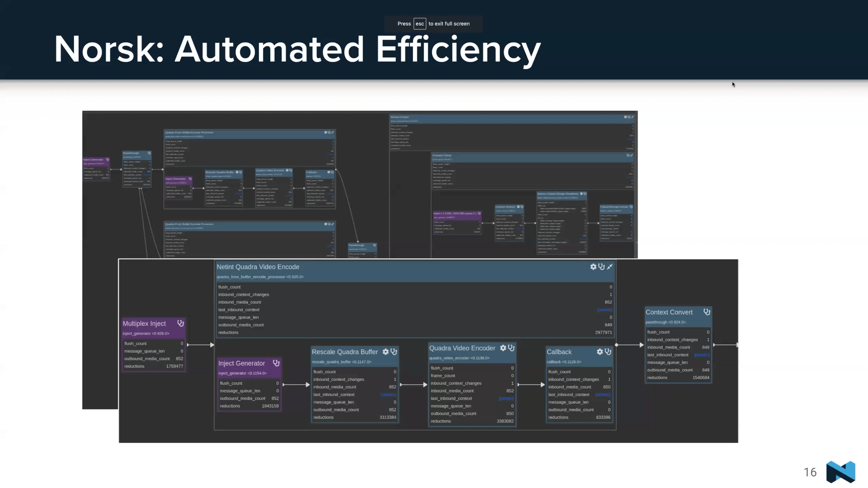Click reductions value 3383082
Screen dimensions: 868x488
point(505,421)
